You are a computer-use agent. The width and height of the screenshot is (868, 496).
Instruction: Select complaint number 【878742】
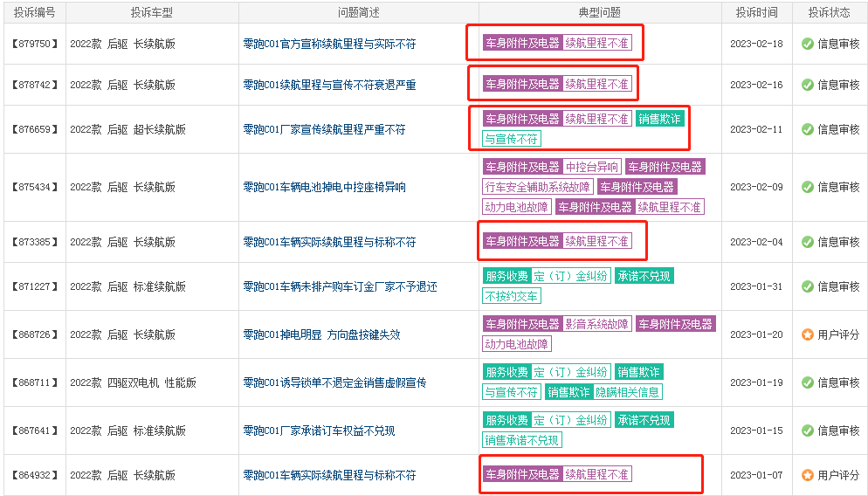coord(34,85)
